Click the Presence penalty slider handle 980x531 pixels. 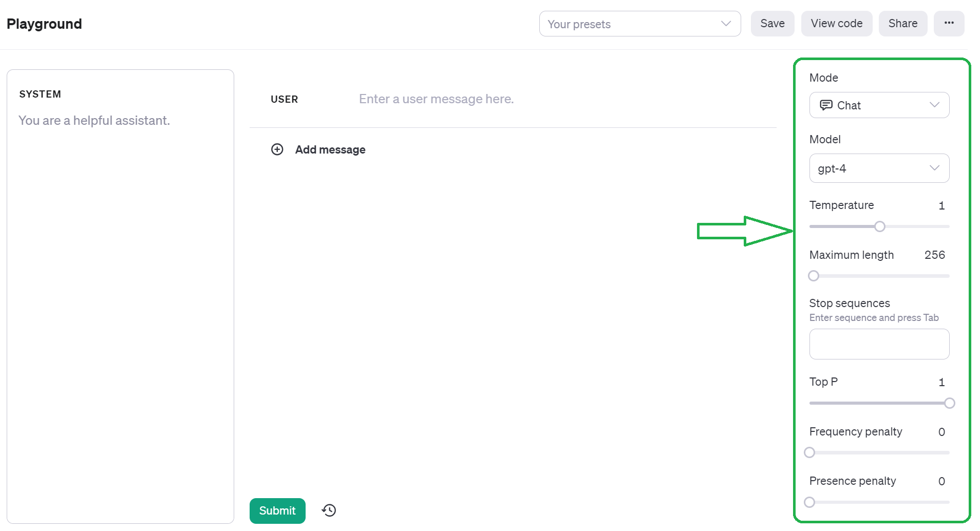click(x=809, y=502)
